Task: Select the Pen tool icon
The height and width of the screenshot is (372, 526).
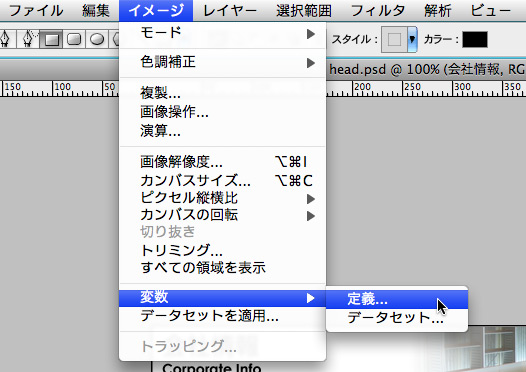Action: coord(6,39)
